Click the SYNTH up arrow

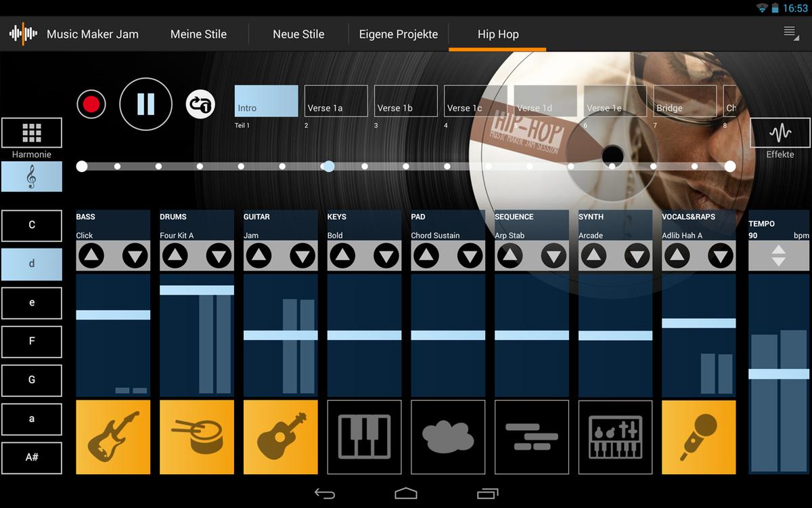(x=594, y=256)
